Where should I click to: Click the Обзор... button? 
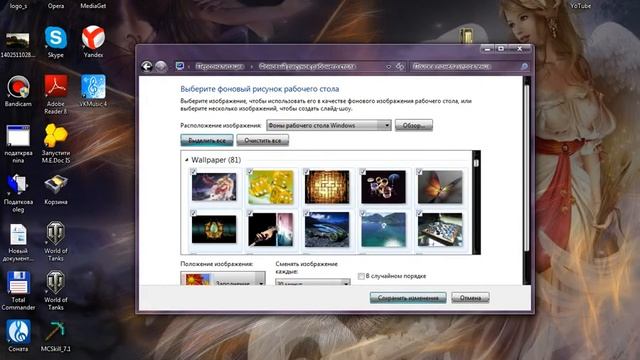pos(413,125)
